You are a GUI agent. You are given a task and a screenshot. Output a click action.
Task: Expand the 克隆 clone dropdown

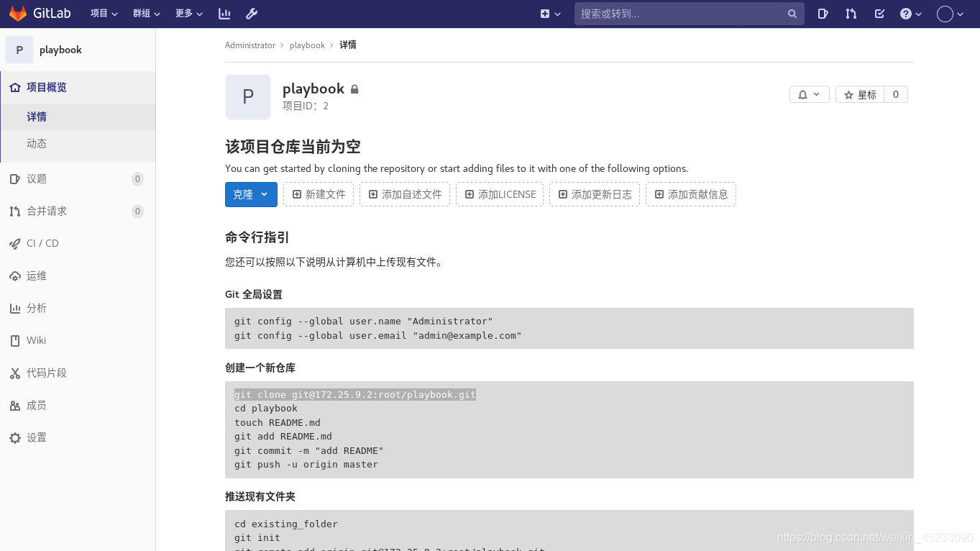264,194
